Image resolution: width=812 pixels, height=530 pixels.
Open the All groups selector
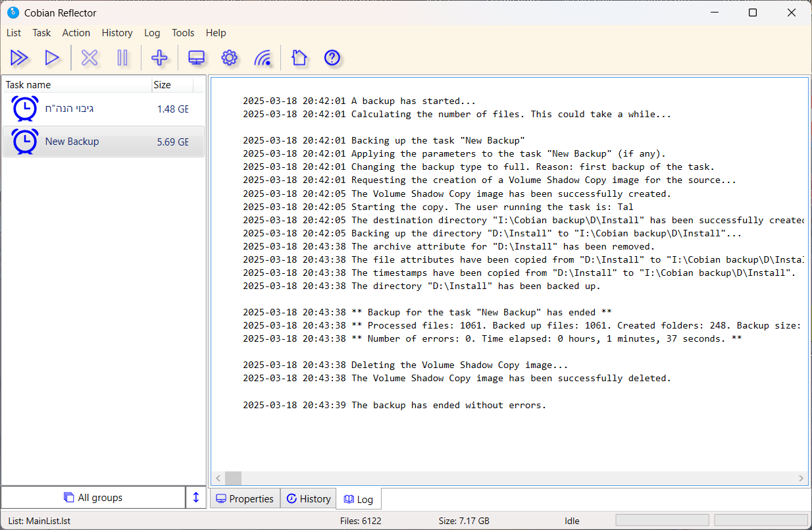click(93, 498)
